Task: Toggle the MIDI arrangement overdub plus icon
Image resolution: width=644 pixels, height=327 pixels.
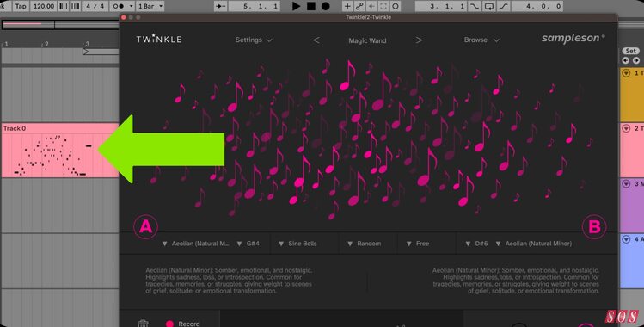Action: pos(347,6)
